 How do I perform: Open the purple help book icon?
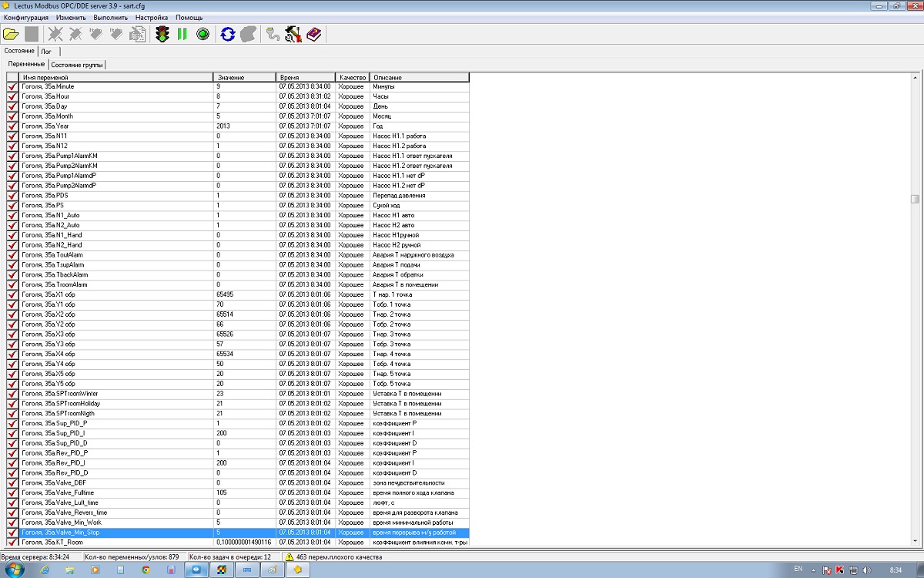point(314,34)
